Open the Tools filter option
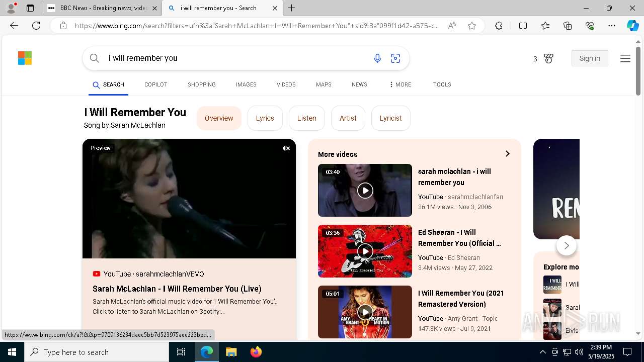The width and height of the screenshot is (644, 362). [x=442, y=84]
